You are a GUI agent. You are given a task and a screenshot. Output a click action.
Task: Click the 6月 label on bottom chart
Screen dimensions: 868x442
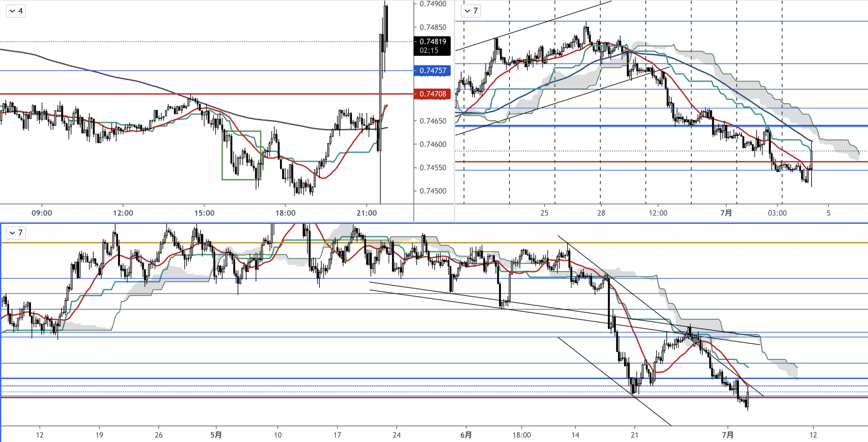tap(466, 435)
